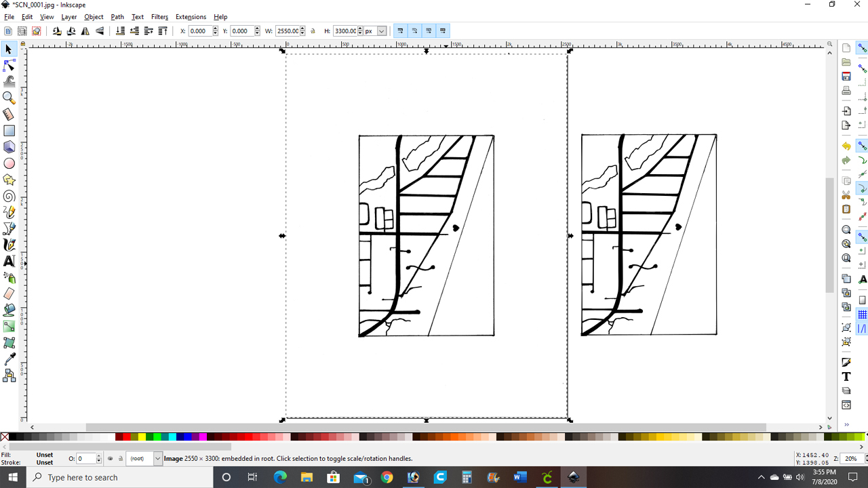The width and height of the screenshot is (868, 488).
Task: Select the Ellipse tool
Action: (9, 163)
